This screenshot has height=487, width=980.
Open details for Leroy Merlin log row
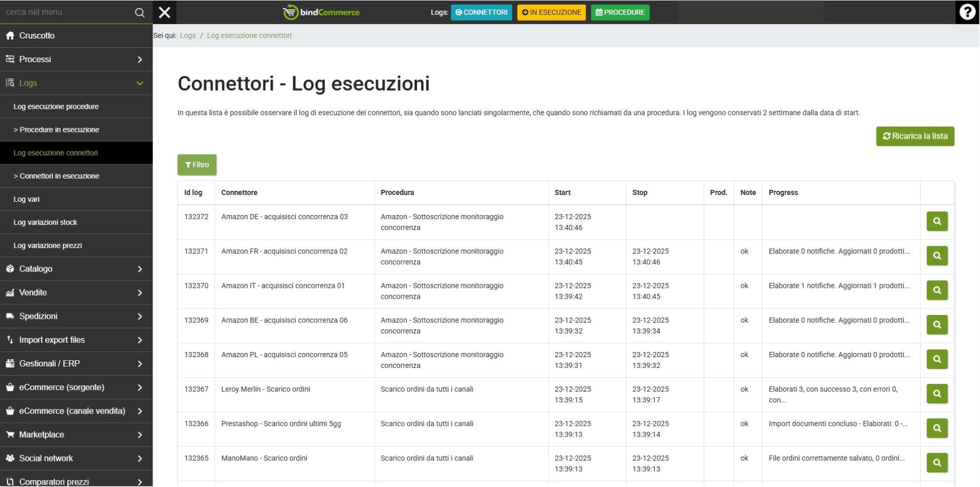[936, 394]
